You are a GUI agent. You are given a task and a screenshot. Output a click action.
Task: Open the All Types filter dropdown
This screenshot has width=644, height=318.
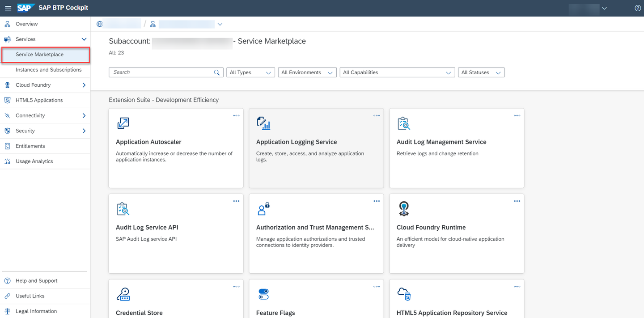coord(251,72)
